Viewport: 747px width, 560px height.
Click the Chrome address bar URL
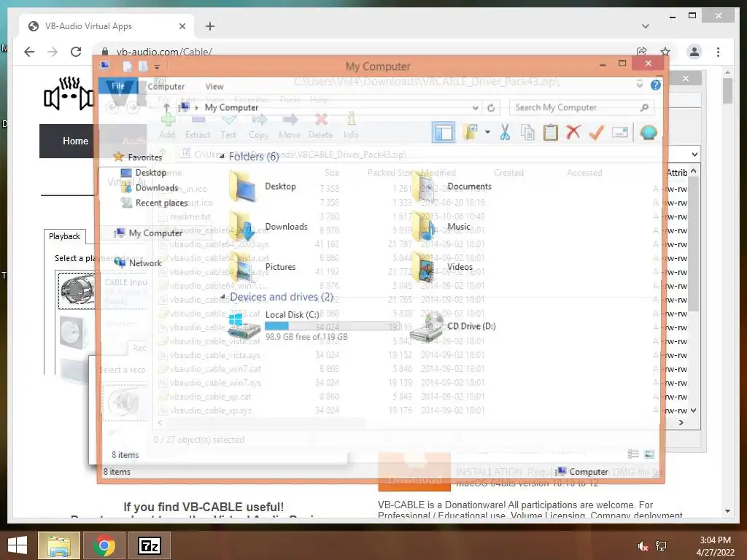click(x=164, y=52)
